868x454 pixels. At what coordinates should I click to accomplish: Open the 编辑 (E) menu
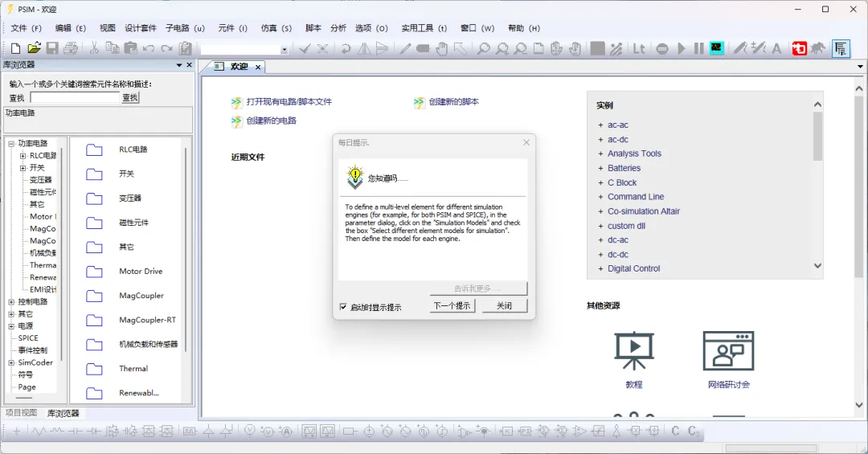tap(70, 28)
